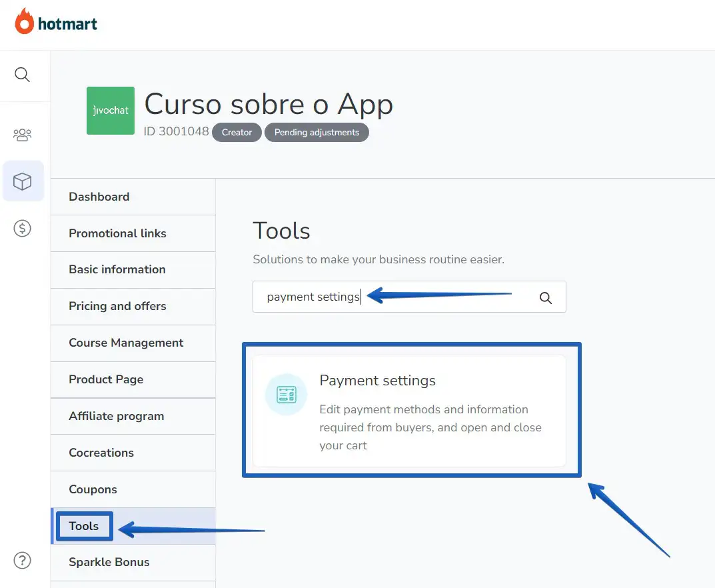715x588 pixels.
Task: Select the products cube sidebar icon
Action: click(23, 181)
